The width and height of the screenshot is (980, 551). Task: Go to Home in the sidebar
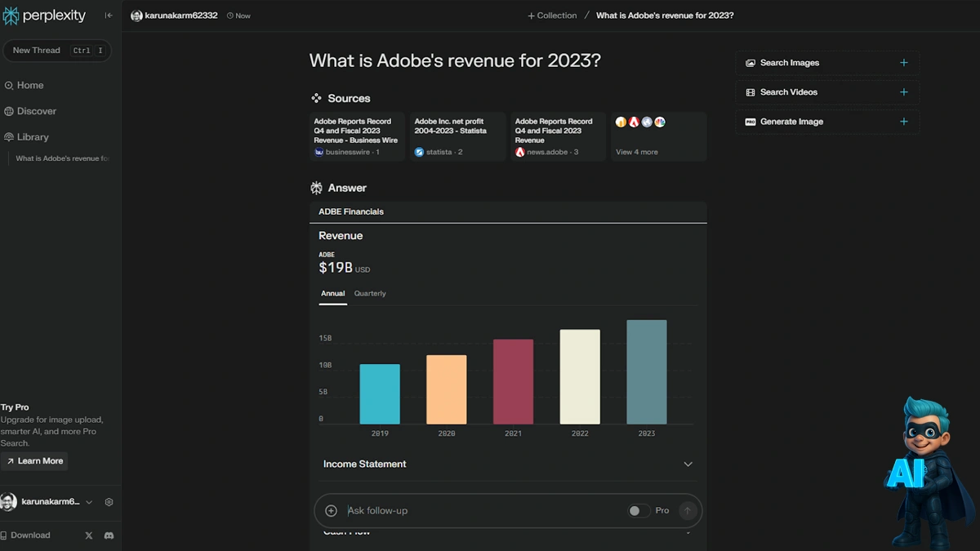24,85
